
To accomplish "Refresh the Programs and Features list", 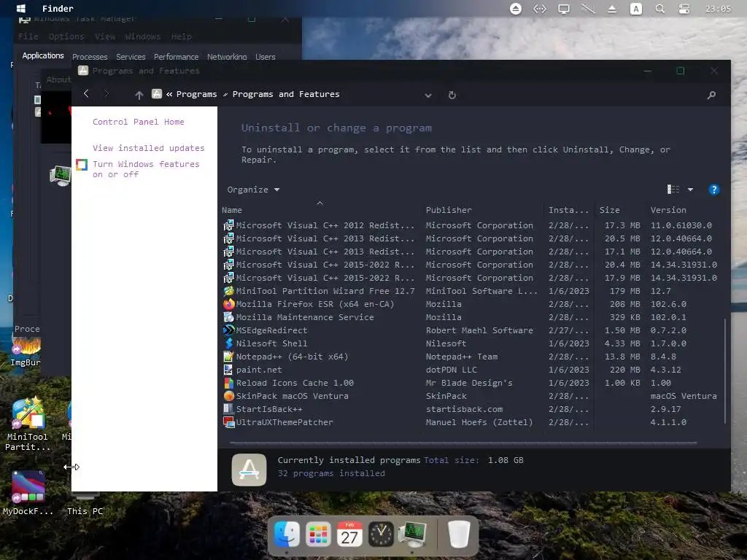I will tap(452, 95).
